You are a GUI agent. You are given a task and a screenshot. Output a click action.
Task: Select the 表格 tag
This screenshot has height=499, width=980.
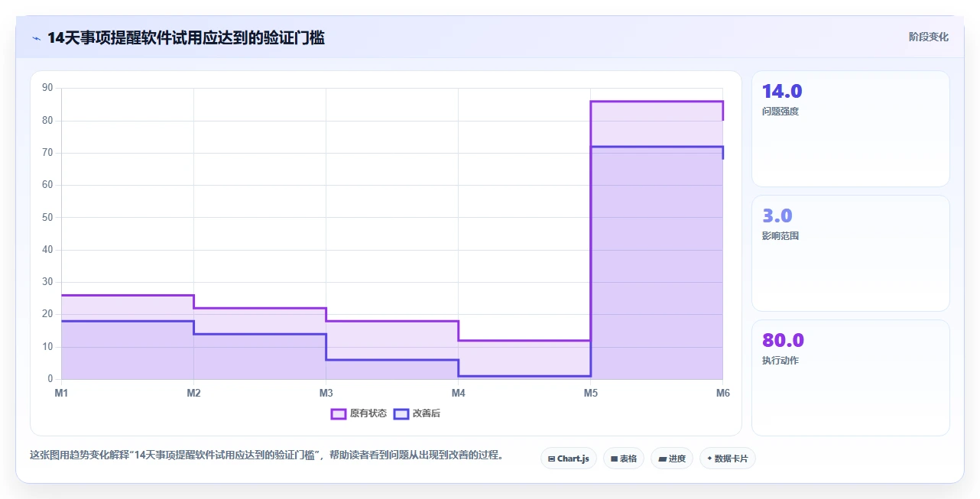624,458
